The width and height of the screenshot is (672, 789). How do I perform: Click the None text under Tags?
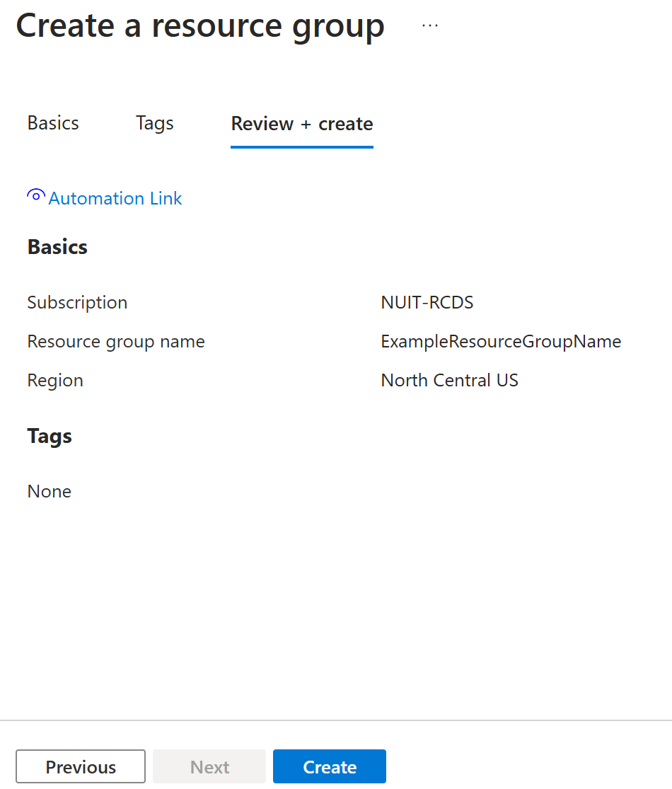tap(50, 492)
